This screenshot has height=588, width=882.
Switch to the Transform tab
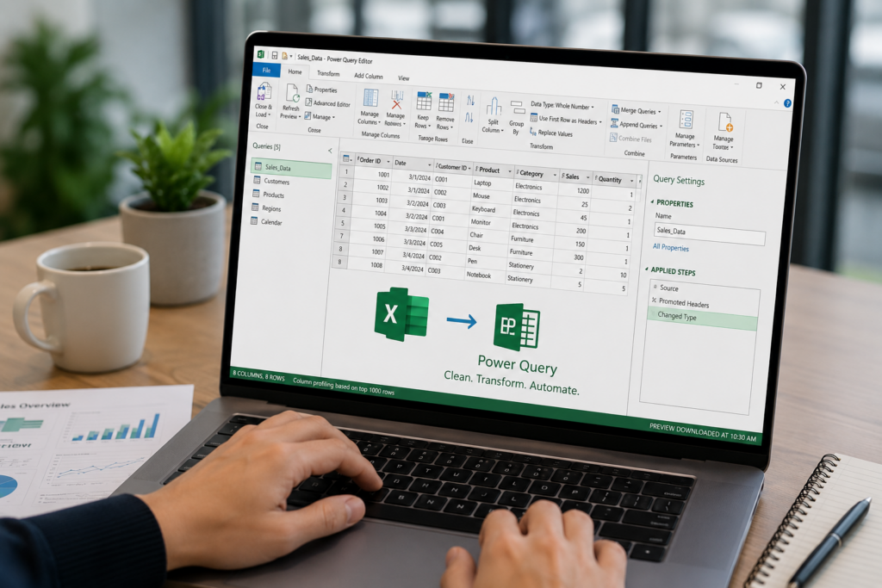point(328,74)
